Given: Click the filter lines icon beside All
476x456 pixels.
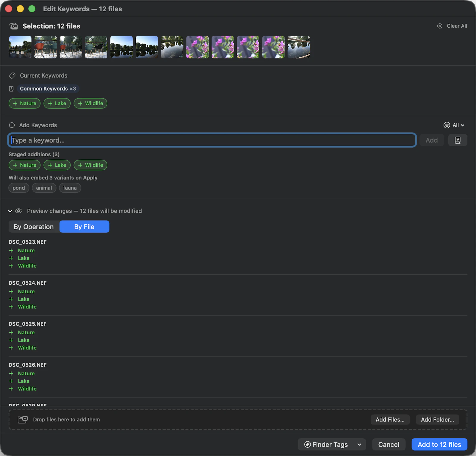Looking at the screenshot, I should (x=447, y=125).
